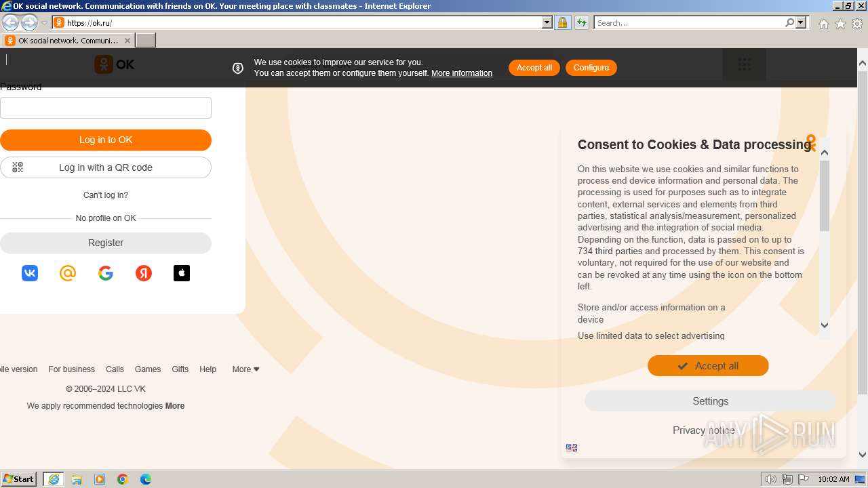Sign in with Google icon
Screen dimensions: 868x488
pos(106,273)
